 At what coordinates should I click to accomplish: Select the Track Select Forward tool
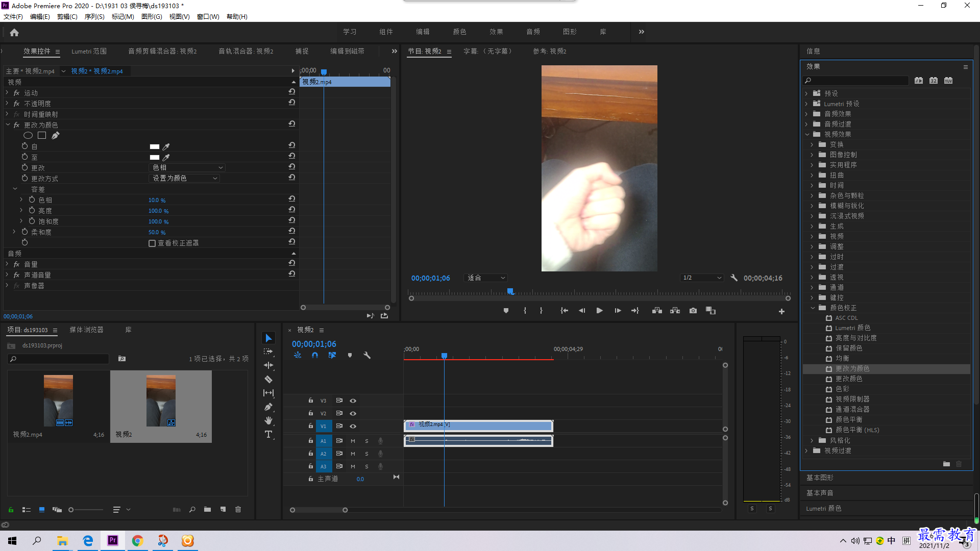coord(268,352)
